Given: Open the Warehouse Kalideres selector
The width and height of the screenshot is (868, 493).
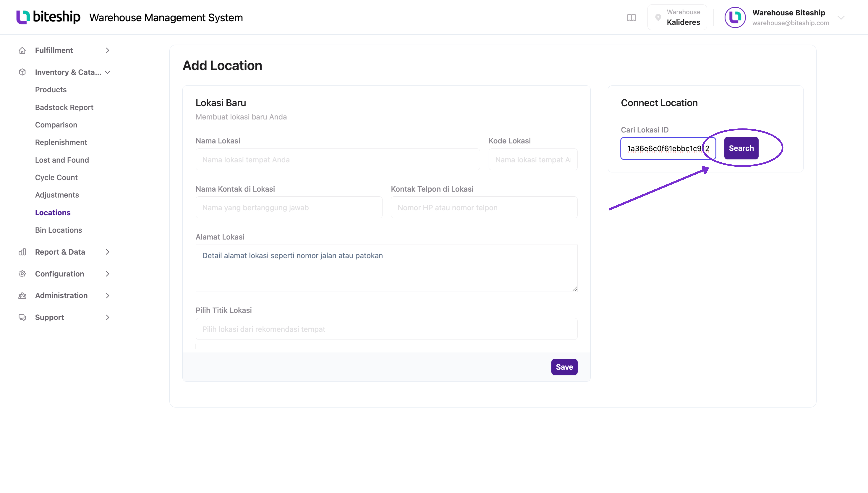Looking at the screenshot, I should 677,17.
